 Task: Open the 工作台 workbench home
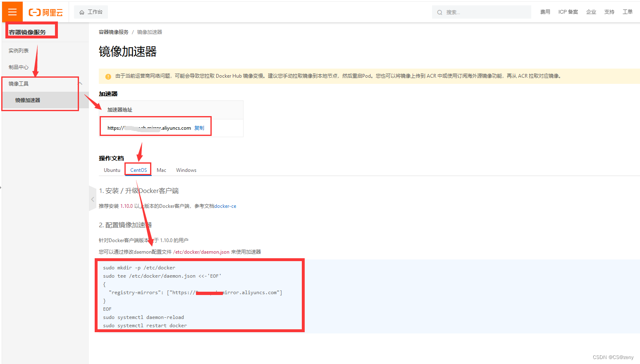point(91,12)
